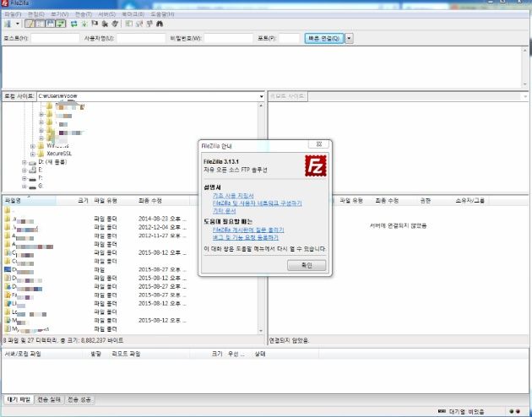Open the 서버(S) menu

coord(107,14)
